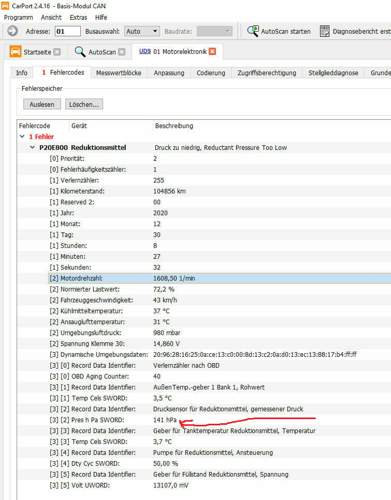Image resolution: width=391 pixels, height=500 pixels.
Task: Select the Kilometerstand row
Action: (x=204, y=191)
